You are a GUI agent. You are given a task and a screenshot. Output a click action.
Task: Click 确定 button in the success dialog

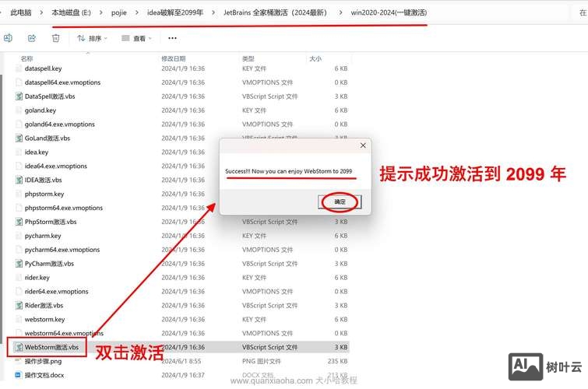[340, 202]
